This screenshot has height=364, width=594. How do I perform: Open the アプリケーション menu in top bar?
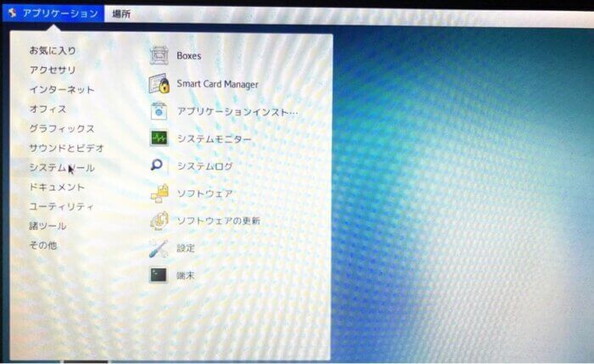coord(53,14)
